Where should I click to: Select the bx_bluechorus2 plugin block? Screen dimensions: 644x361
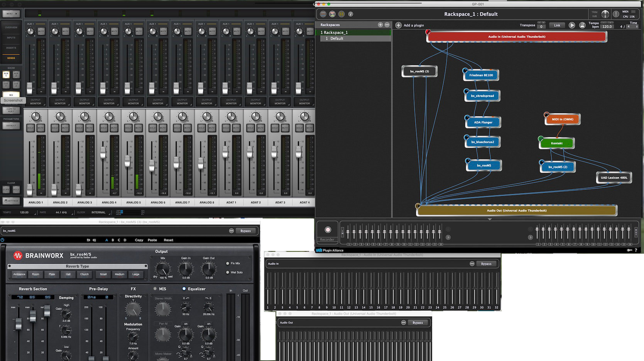(483, 142)
